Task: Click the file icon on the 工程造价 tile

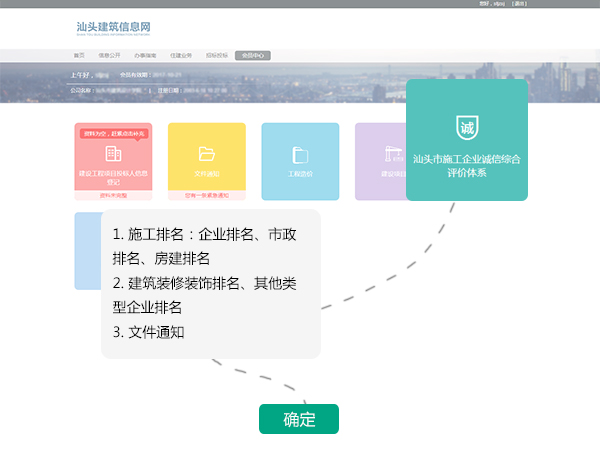Action: click(300, 154)
